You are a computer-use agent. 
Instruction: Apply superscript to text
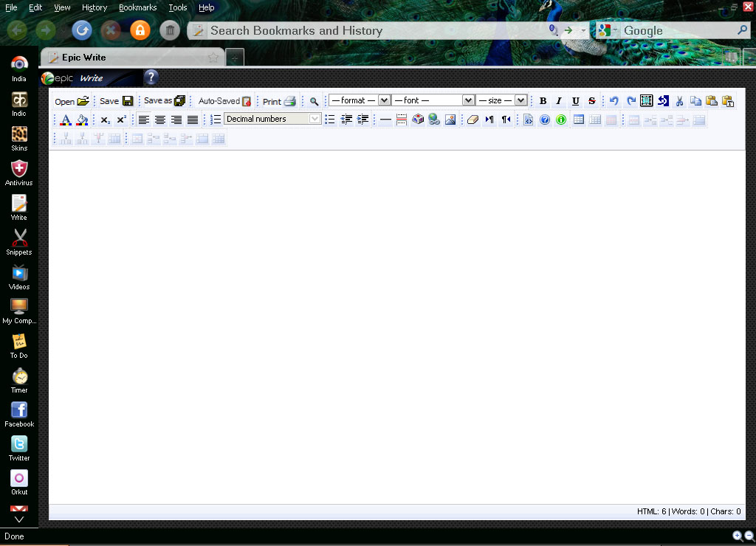tap(120, 119)
